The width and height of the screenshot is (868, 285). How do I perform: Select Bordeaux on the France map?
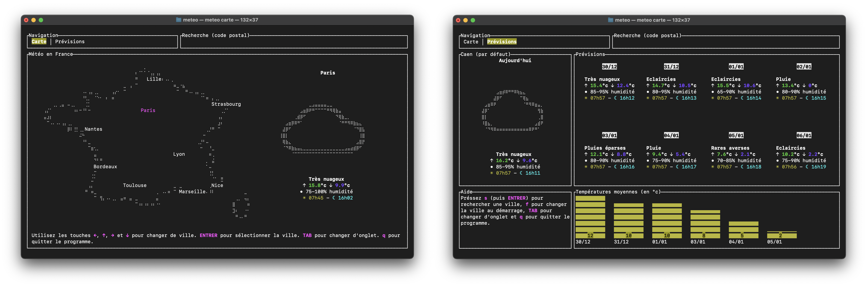pos(105,167)
